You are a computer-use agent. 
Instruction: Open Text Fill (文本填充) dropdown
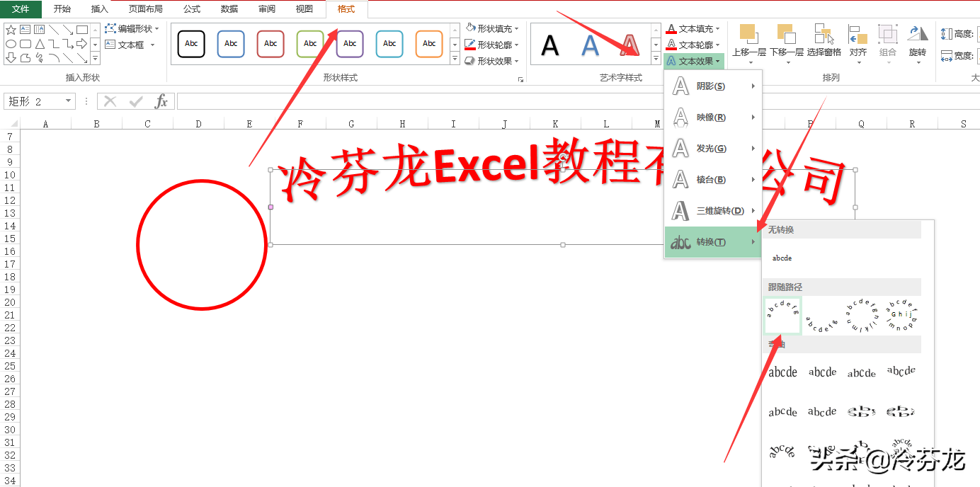pos(693,29)
